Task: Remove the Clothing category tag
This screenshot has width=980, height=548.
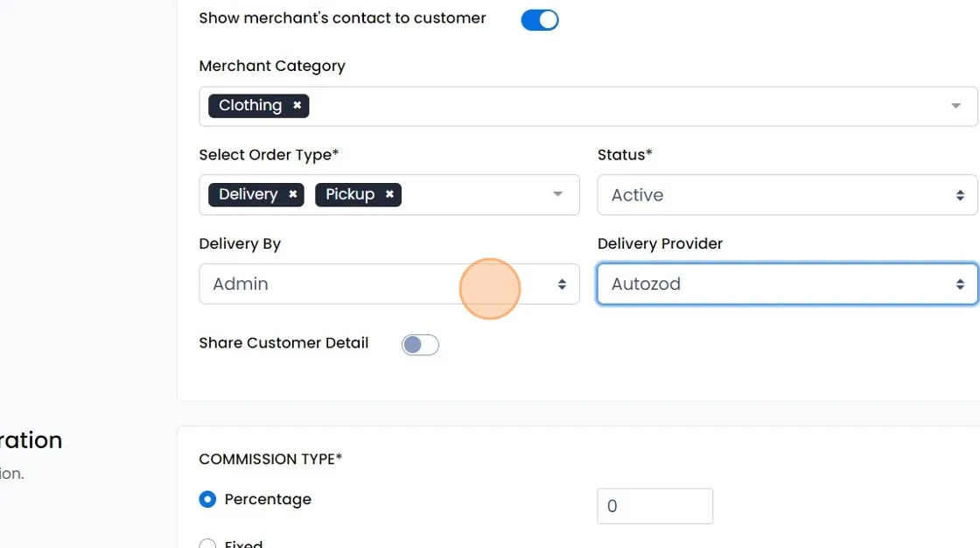Action: pyautogui.click(x=297, y=105)
